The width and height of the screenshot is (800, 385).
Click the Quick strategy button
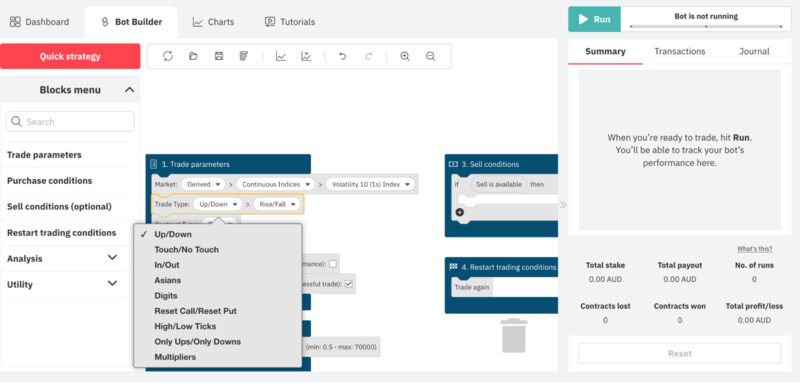[x=70, y=56]
